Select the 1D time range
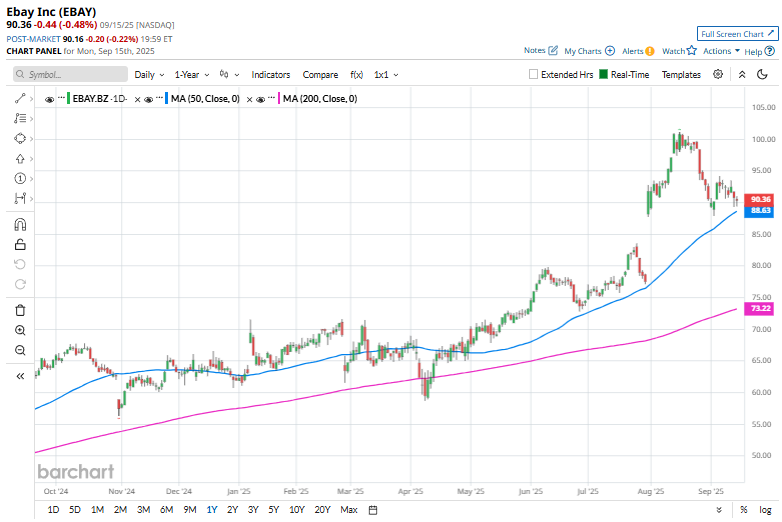 coord(53,510)
